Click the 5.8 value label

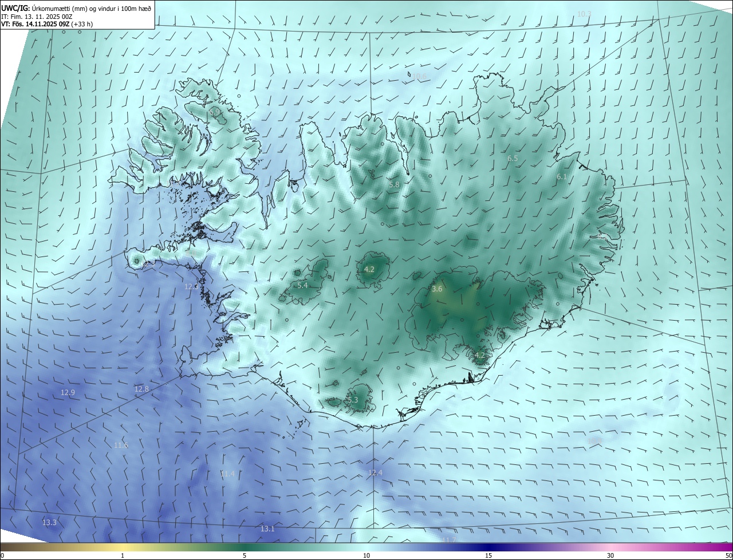[x=394, y=185]
